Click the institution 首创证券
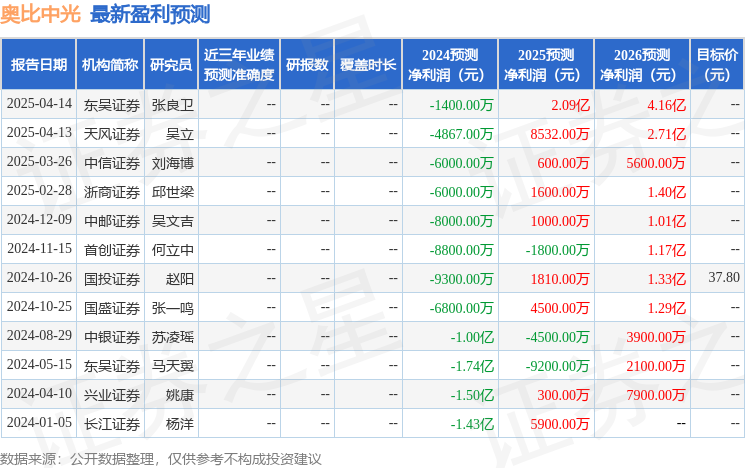745x468 pixels. [112, 250]
